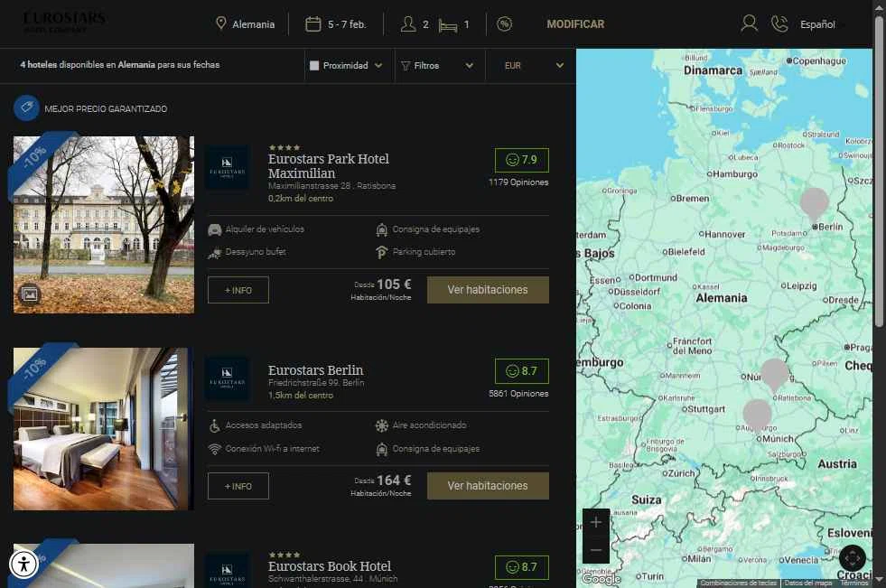The width and height of the screenshot is (886, 588).
Task: Click the Eurostars brand logo for Eurostars Berlin
Action: coord(228,378)
